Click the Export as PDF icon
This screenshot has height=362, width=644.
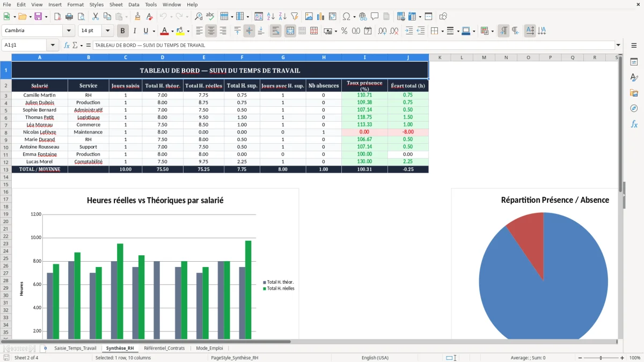(x=57, y=17)
